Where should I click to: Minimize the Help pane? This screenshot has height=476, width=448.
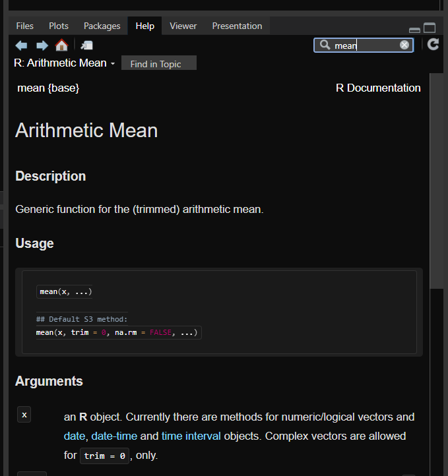pyautogui.click(x=414, y=30)
